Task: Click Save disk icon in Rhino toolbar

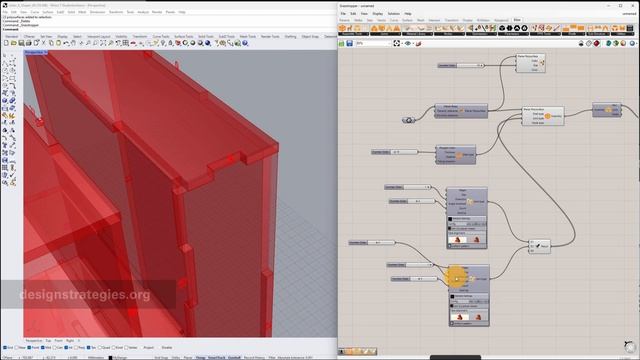Action: point(21,43)
